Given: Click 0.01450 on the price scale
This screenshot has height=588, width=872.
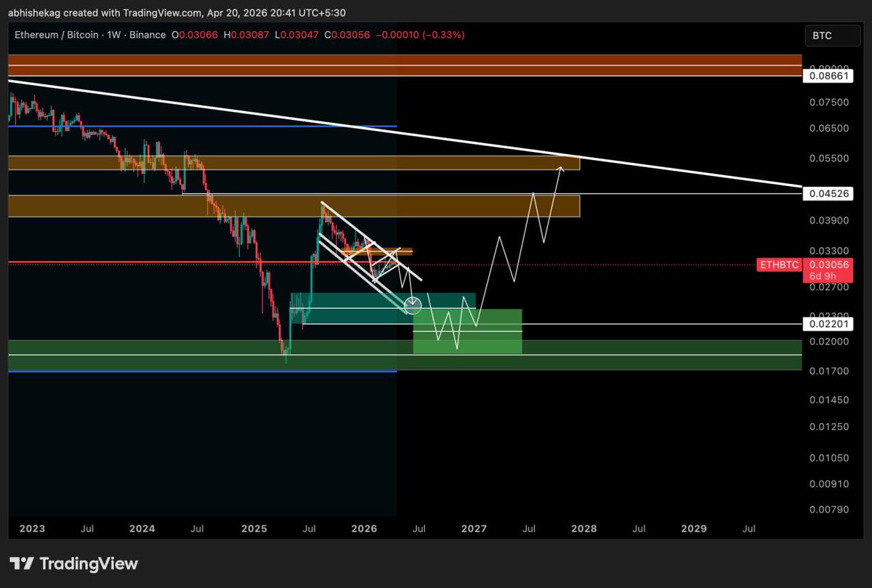Looking at the screenshot, I should 831,400.
